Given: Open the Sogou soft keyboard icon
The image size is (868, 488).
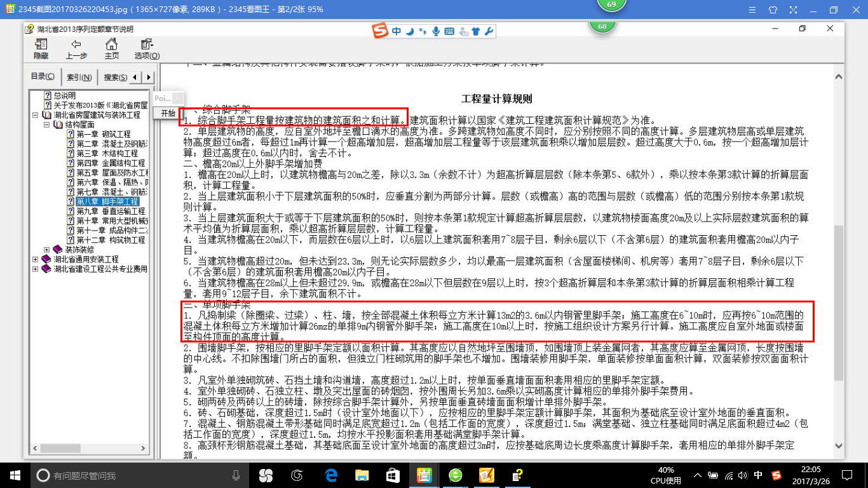Looking at the screenshot, I should click(449, 31).
